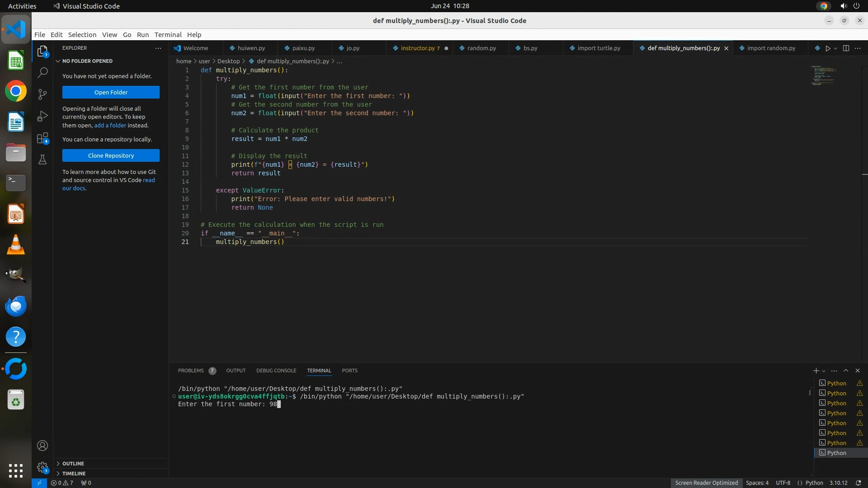868x488 pixels.
Task: Open the Accounts icon in activity bar
Action: (x=42, y=446)
